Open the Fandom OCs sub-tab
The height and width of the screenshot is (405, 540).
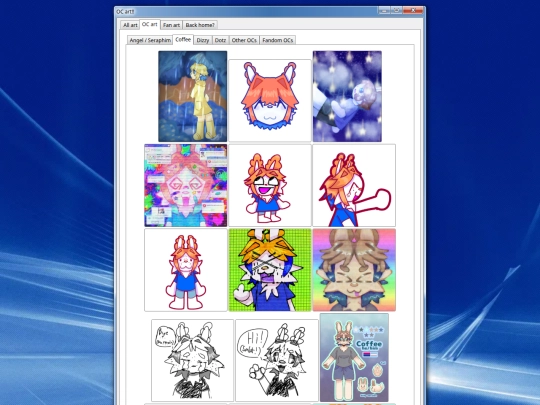point(278,40)
